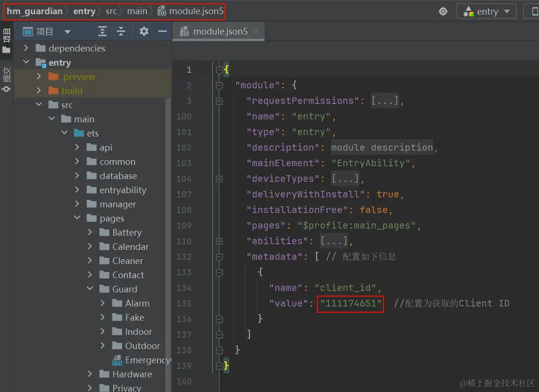Click folded deviceTypes [...] placeholder
Viewport: 539px width, 392px height.
coord(345,179)
